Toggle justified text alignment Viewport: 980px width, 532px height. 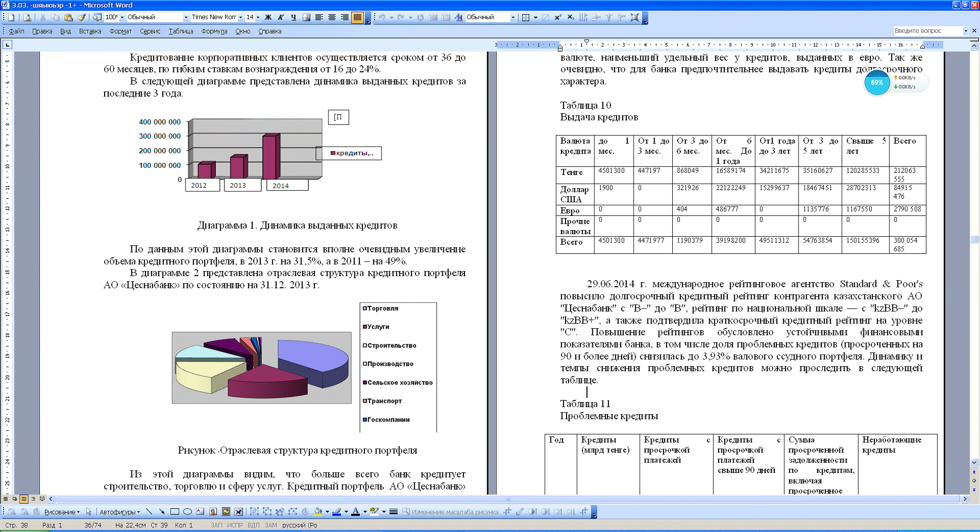tap(357, 17)
